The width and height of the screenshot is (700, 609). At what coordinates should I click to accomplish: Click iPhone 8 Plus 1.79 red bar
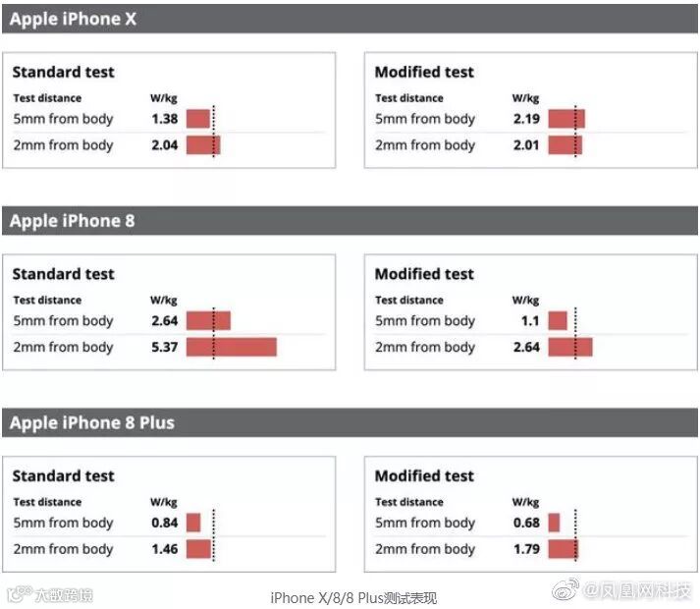[x=564, y=549]
